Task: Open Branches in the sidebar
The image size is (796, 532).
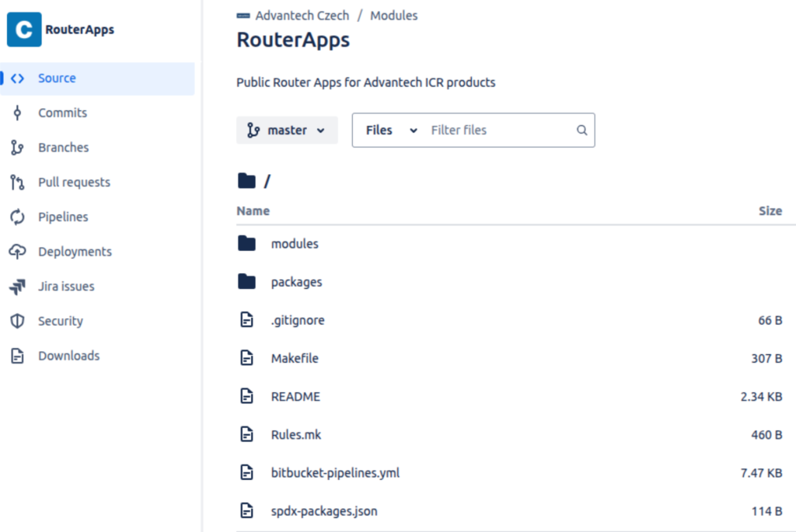Action: pyautogui.click(x=64, y=148)
